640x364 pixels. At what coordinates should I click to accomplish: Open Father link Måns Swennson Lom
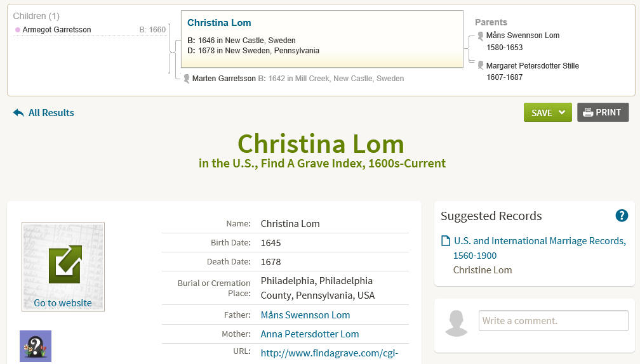[x=305, y=315]
